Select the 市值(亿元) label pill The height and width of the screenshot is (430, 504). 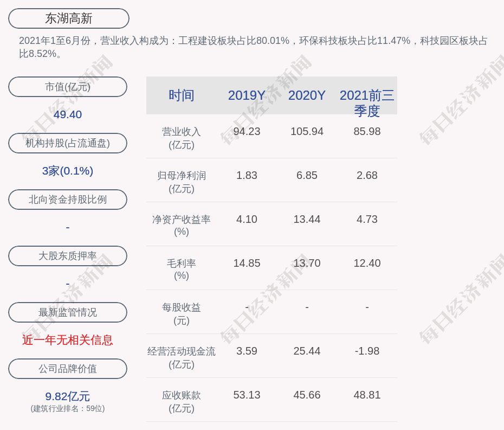point(68,87)
